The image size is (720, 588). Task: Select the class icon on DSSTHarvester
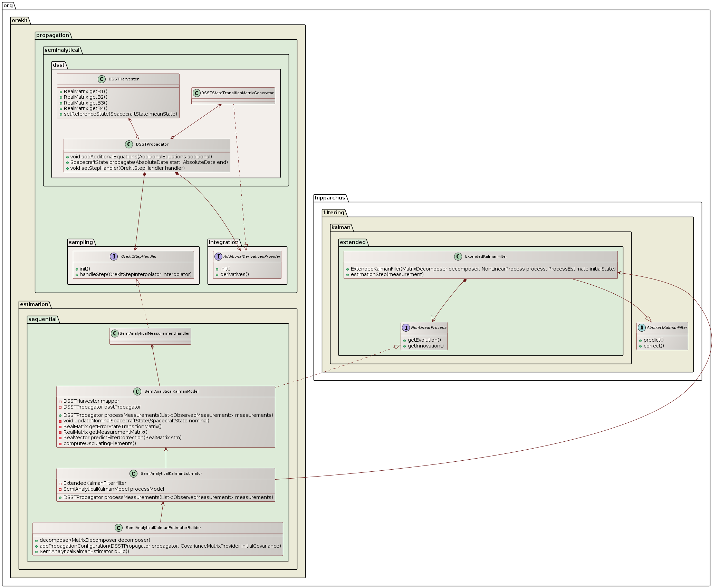click(x=102, y=79)
